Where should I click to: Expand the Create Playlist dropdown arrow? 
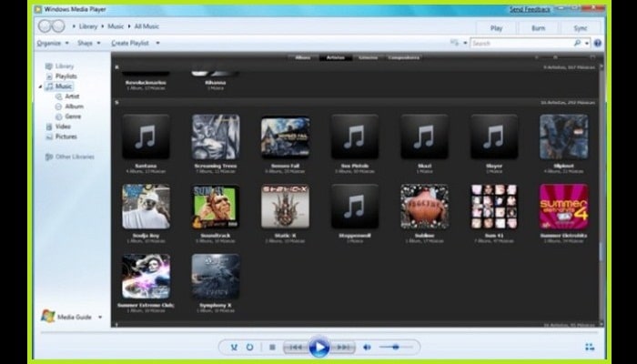[157, 43]
